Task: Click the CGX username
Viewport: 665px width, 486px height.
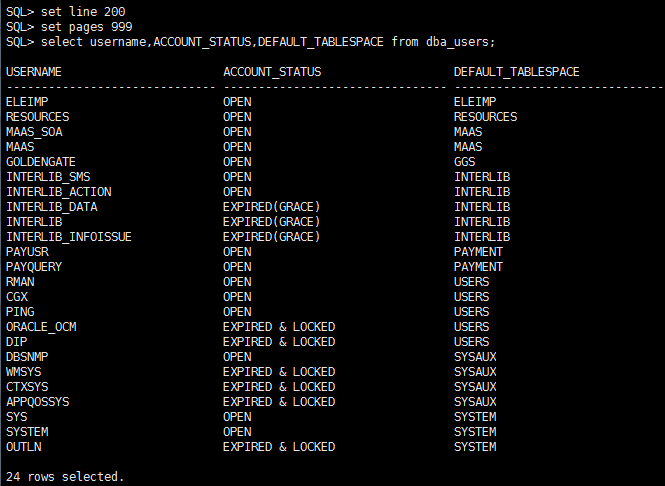Action: pyautogui.click(x=17, y=297)
